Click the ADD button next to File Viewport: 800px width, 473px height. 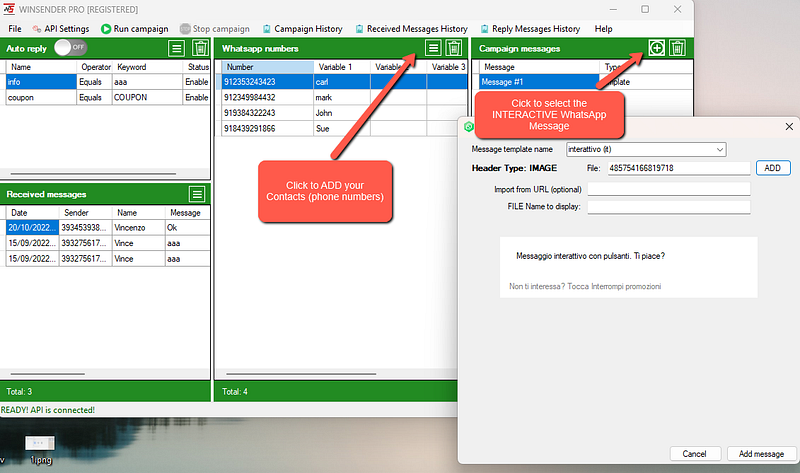[x=772, y=168]
